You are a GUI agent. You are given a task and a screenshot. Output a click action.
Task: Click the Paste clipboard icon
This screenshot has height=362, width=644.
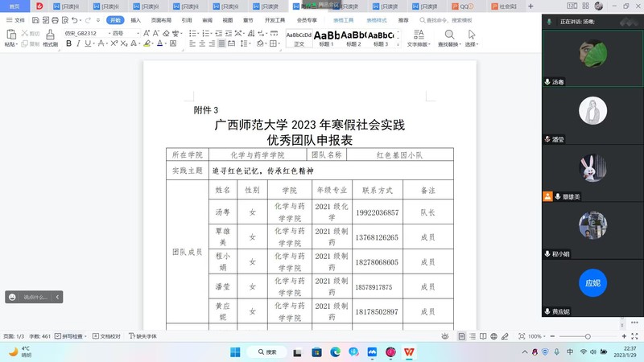[x=10, y=35]
